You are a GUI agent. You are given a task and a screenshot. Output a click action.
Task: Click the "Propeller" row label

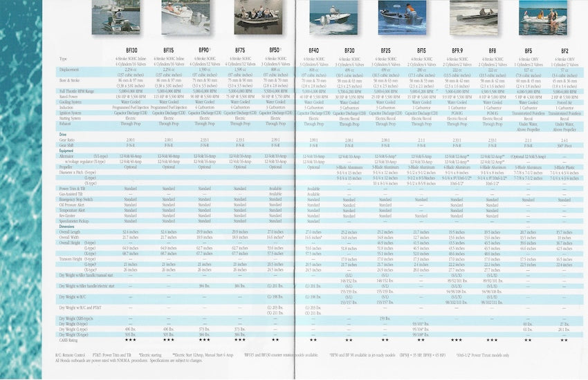click(66, 167)
